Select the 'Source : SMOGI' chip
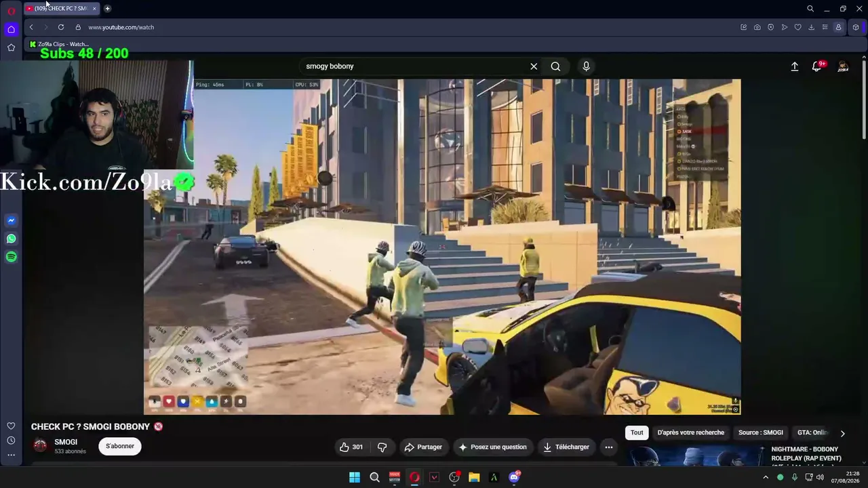Image resolution: width=868 pixels, height=488 pixels. click(x=761, y=432)
